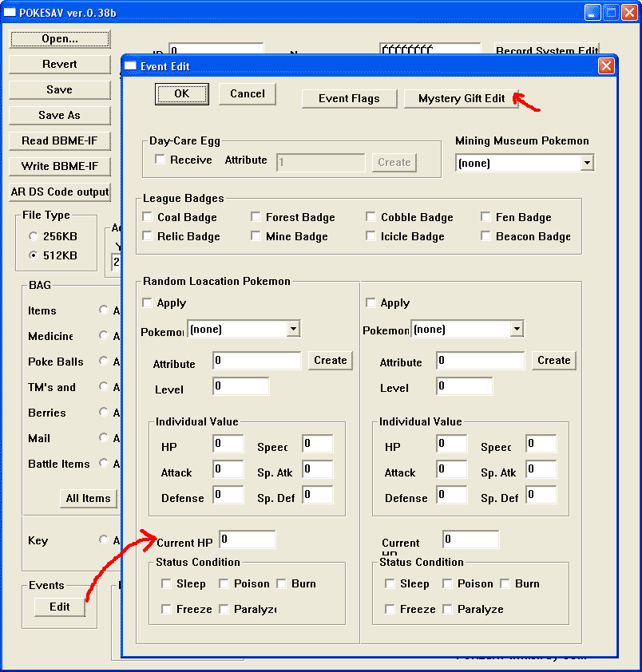Check the Icicle Badge box
Viewport: 642px width, 672px height.
[371, 236]
